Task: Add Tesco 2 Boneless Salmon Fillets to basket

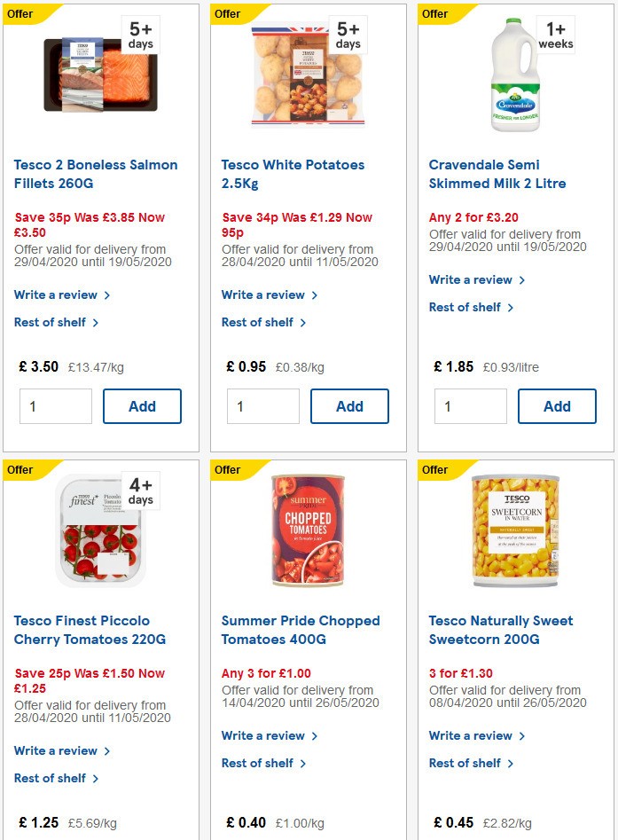Action: (x=142, y=406)
